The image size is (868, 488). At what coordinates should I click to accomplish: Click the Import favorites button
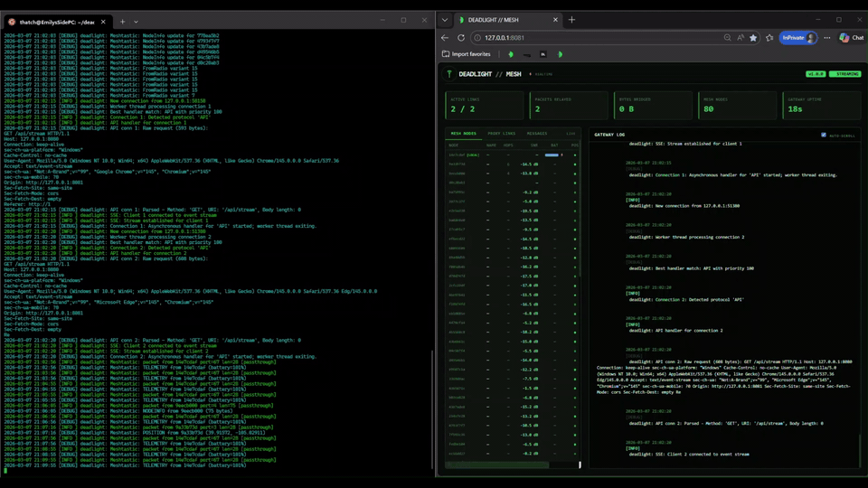click(x=467, y=54)
